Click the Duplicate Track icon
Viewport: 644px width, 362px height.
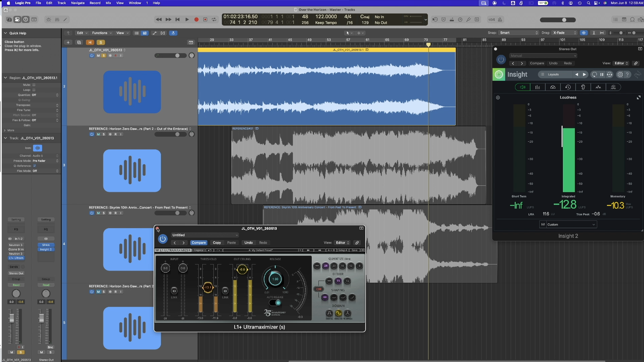coord(79,42)
